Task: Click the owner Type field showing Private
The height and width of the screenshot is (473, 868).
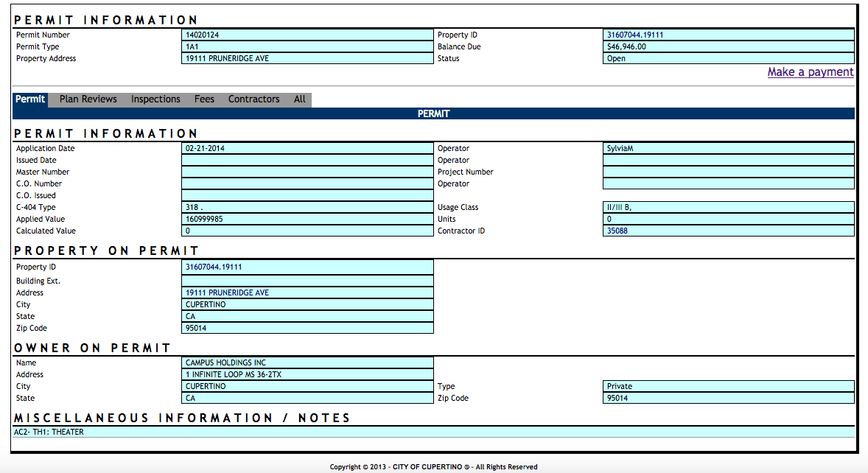Action: pos(729,386)
